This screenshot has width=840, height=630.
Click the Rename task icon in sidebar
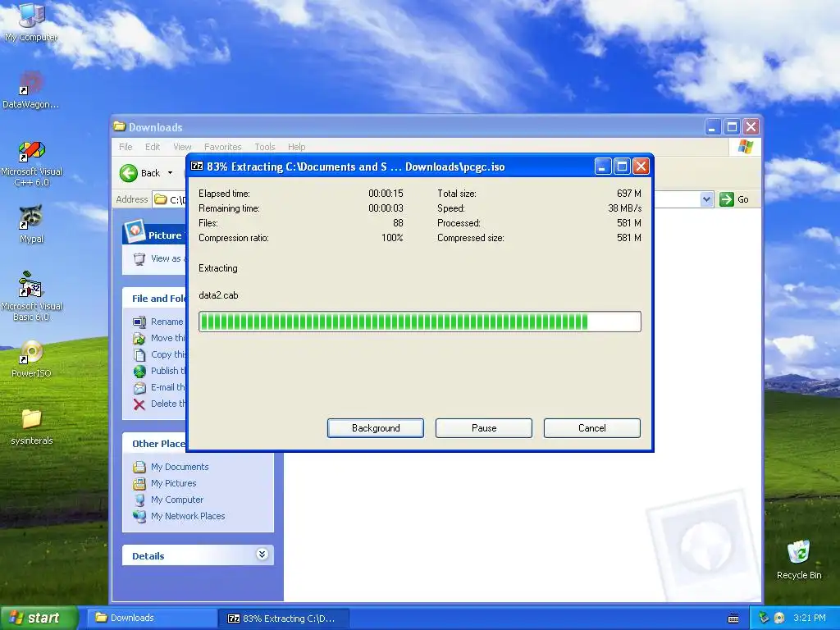139,322
